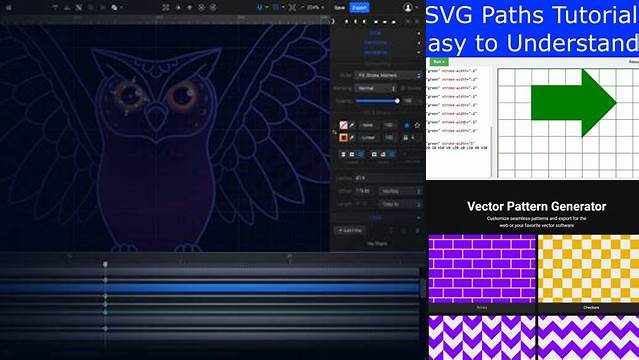Viewport: 639px width, 360px height.
Task: Click the blue Export button
Action: tap(359, 7)
